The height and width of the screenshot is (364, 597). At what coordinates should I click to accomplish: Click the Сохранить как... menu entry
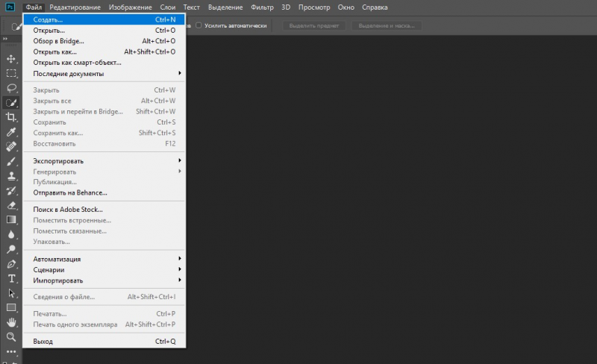(104, 133)
